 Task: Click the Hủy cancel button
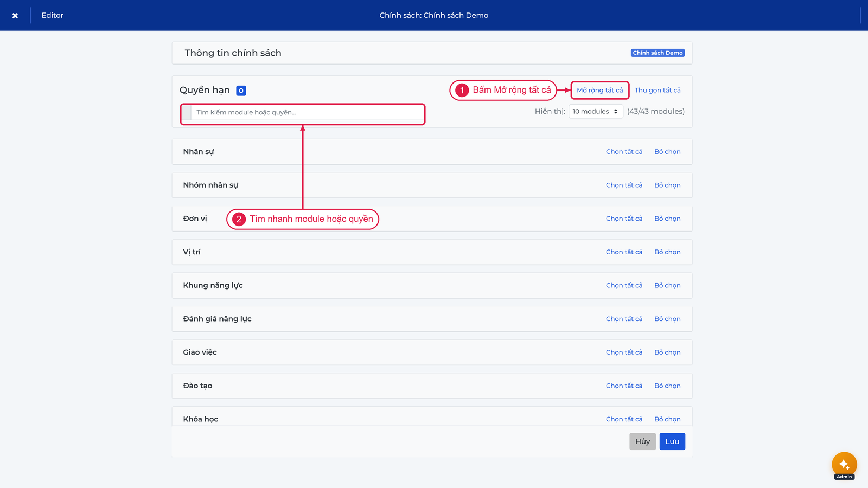click(x=642, y=441)
